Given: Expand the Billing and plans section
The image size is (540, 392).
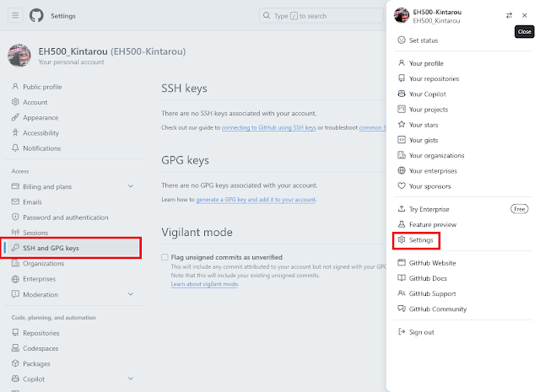Looking at the screenshot, I should [x=131, y=186].
